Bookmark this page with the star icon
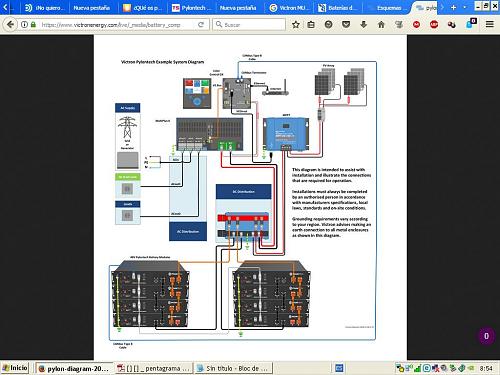The height and width of the screenshot is (375, 500). (295, 24)
